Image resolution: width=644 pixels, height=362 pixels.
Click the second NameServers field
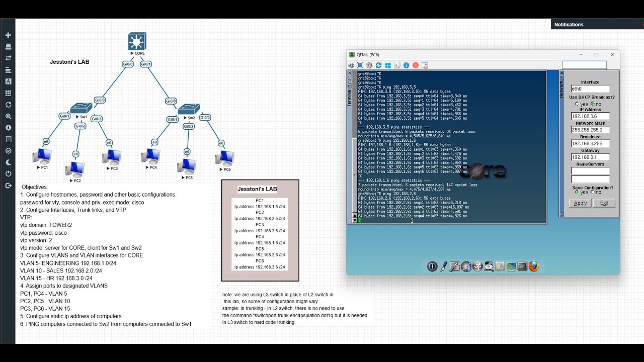tap(590, 179)
